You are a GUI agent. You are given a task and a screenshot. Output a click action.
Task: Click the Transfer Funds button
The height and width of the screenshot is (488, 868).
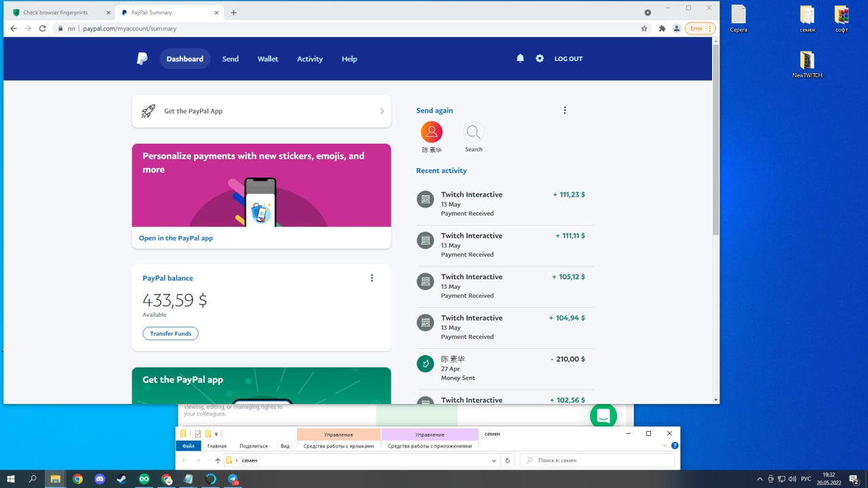click(170, 333)
